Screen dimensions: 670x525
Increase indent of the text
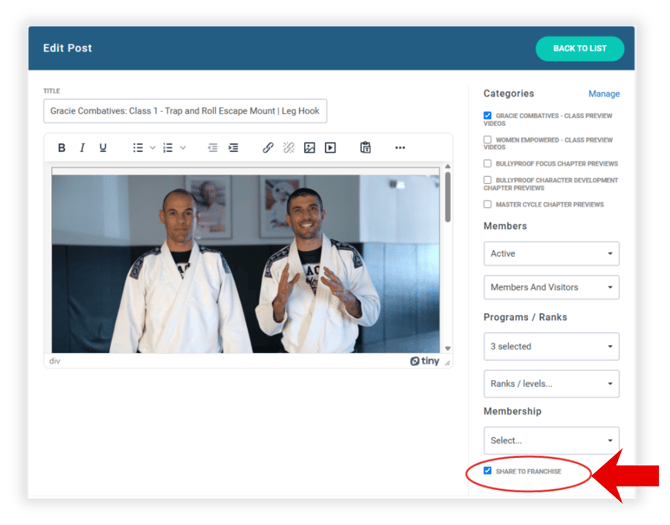point(233,148)
